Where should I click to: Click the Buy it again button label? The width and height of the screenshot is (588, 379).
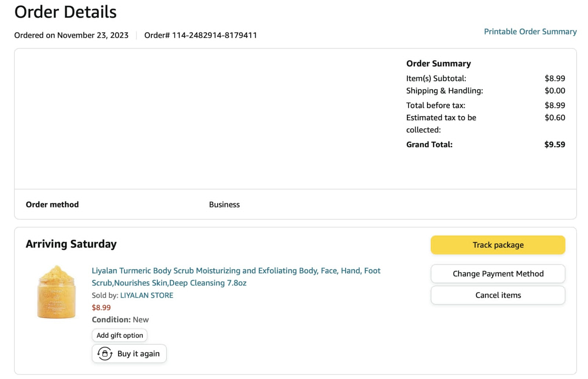coord(139,354)
